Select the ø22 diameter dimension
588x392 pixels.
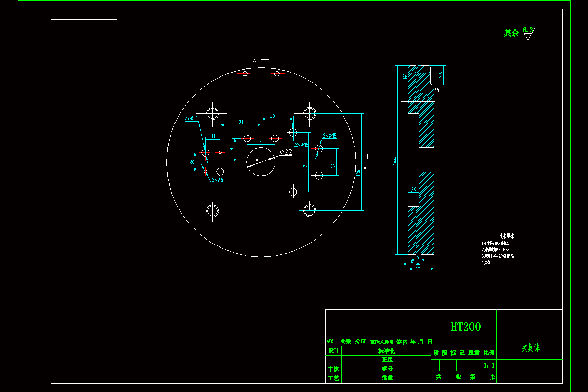point(286,152)
